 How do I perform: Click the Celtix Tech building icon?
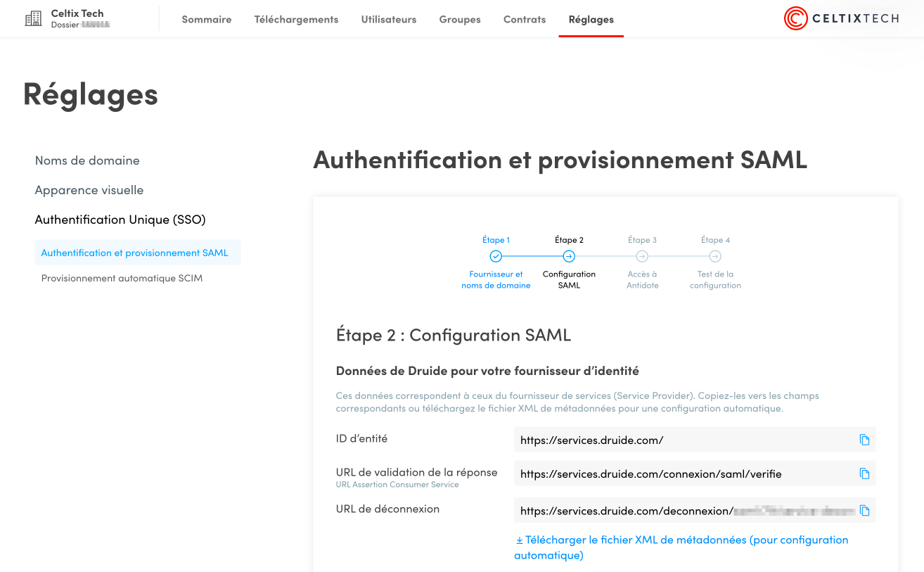(33, 19)
